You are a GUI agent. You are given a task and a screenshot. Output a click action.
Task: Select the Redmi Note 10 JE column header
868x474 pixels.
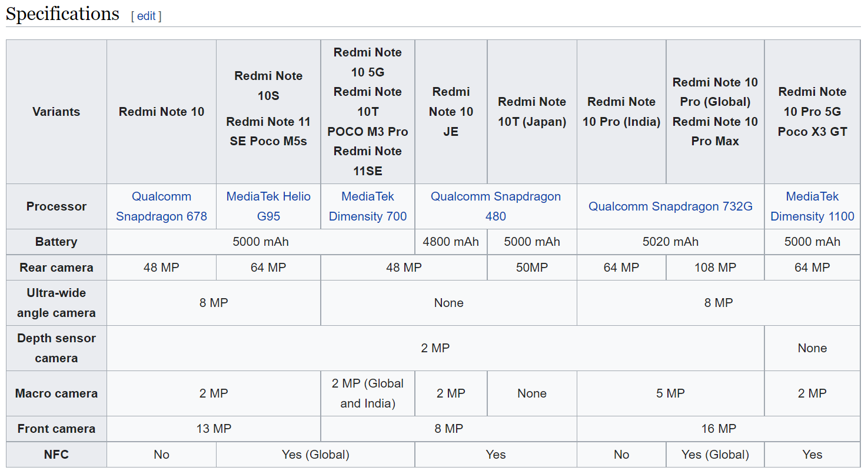coord(451,111)
